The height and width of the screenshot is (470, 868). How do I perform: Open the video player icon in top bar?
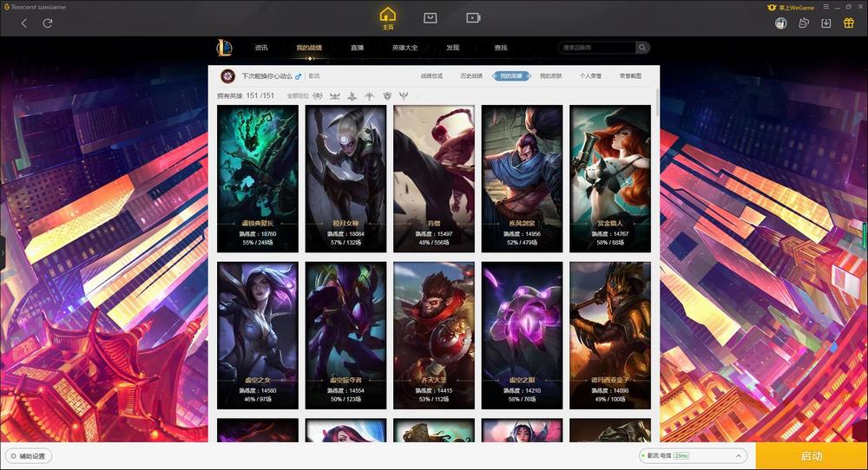(x=473, y=17)
